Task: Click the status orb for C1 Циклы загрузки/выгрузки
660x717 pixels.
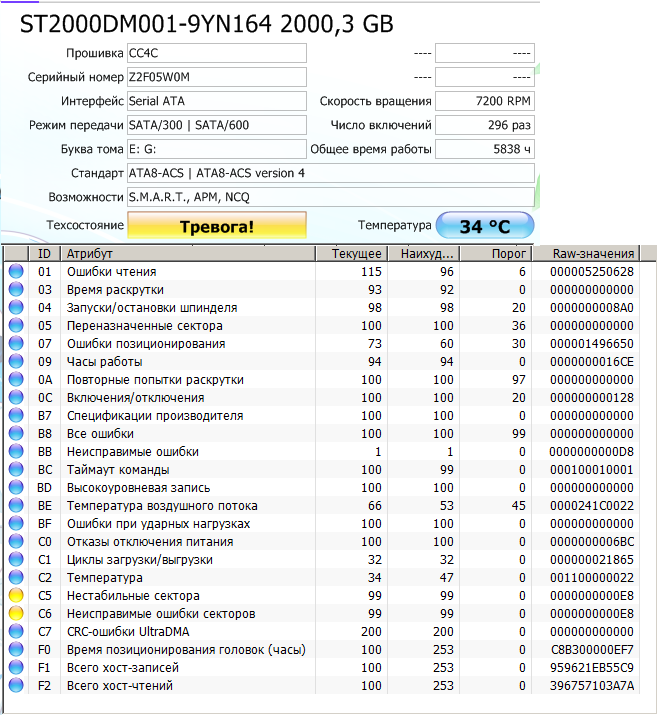Action: coord(16,560)
